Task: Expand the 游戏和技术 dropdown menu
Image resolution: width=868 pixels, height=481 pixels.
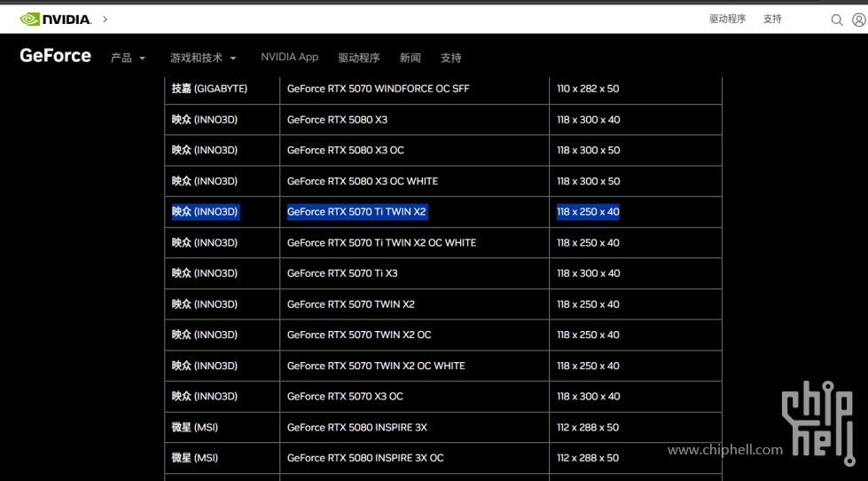Action: coord(203,58)
